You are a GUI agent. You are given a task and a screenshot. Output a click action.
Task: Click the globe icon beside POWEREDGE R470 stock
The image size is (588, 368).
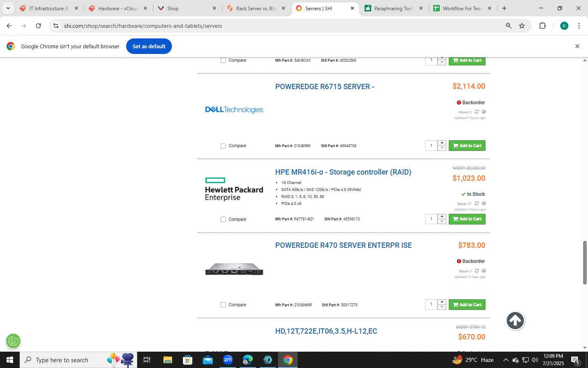pyautogui.click(x=483, y=271)
